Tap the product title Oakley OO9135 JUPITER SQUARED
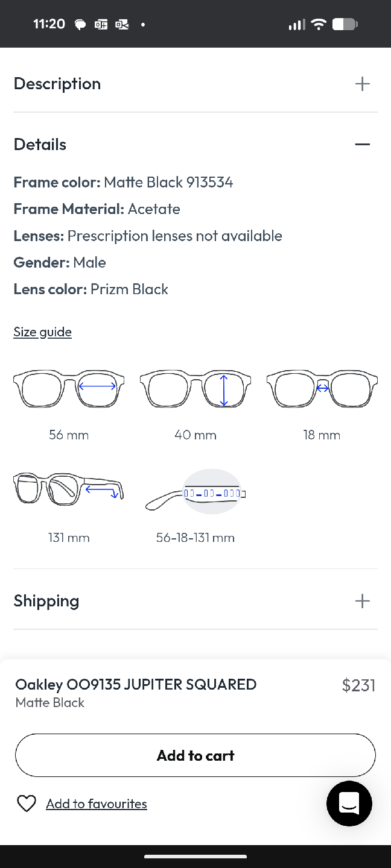The height and width of the screenshot is (868, 391). (x=136, y=684)
